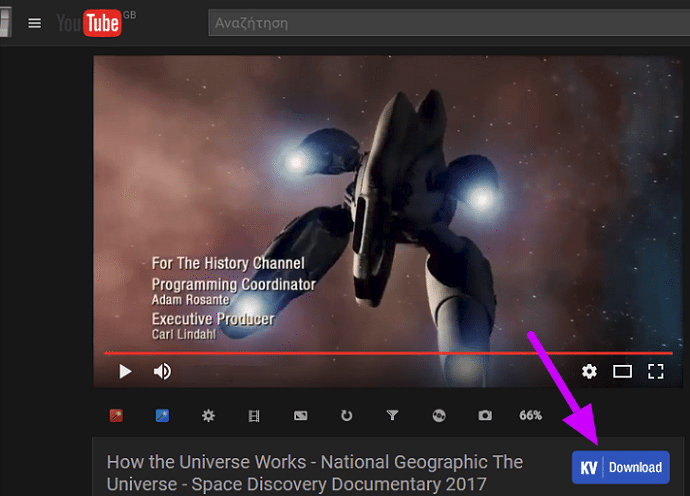The width and height of the screenshot is (690, 496).
Task: Click the blue magic wand toolbar icon
Action: coord(162,415)
